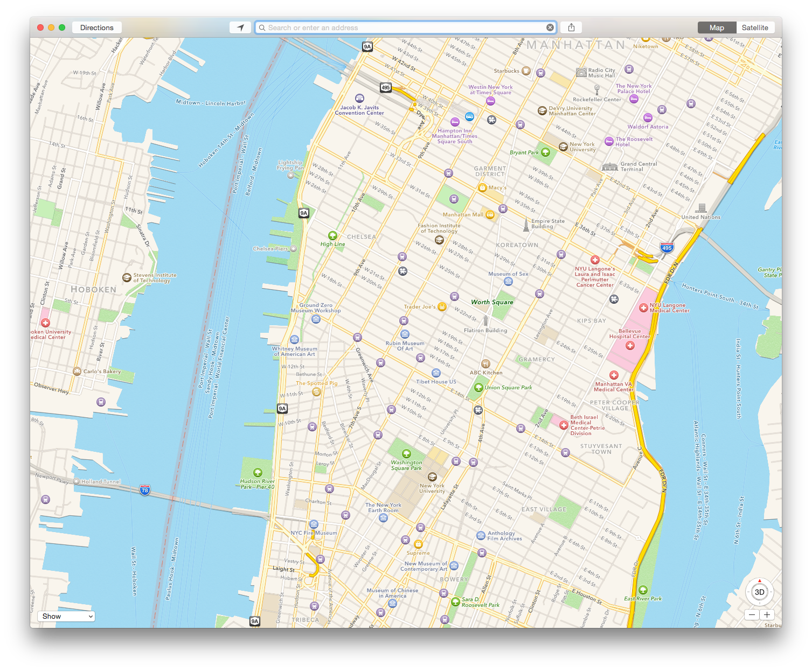Select the Stevens Institute of Technology pin
Image resolution: width=812 pixels, height=671 pixels.
point(127,278)
